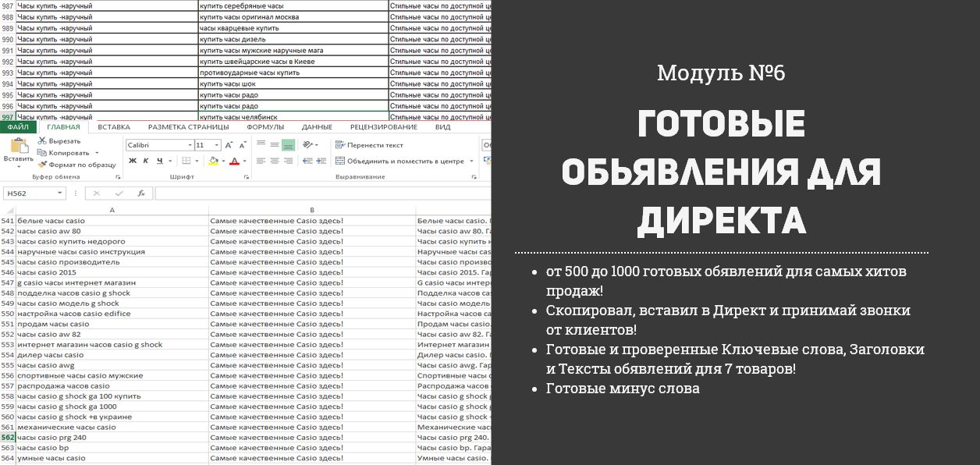Toggle underline Ч formatting
This screenshot has height=465, width=980.
tap(159, 161)
